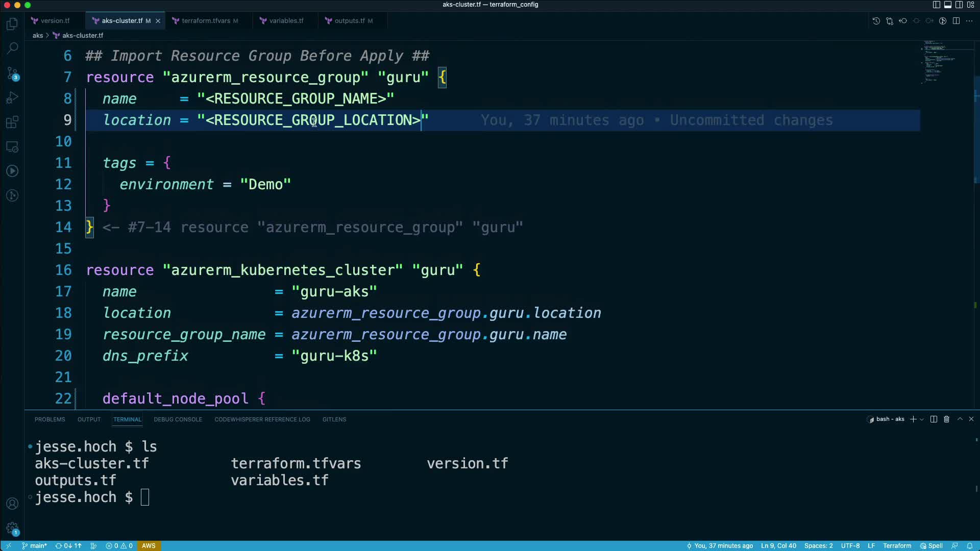The image size is (980, 551).
Task: Open the Search view in activity bar
Action: [x=12, y=48]
